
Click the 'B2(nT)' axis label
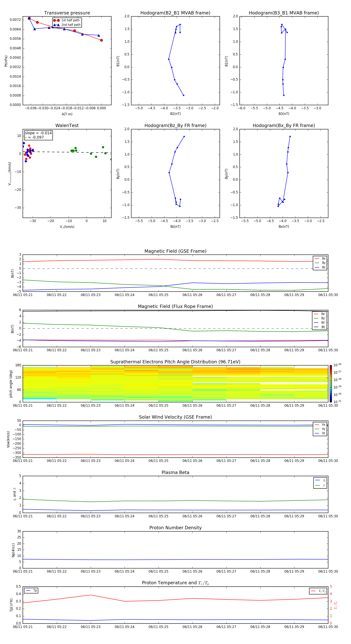coord(175,114)
